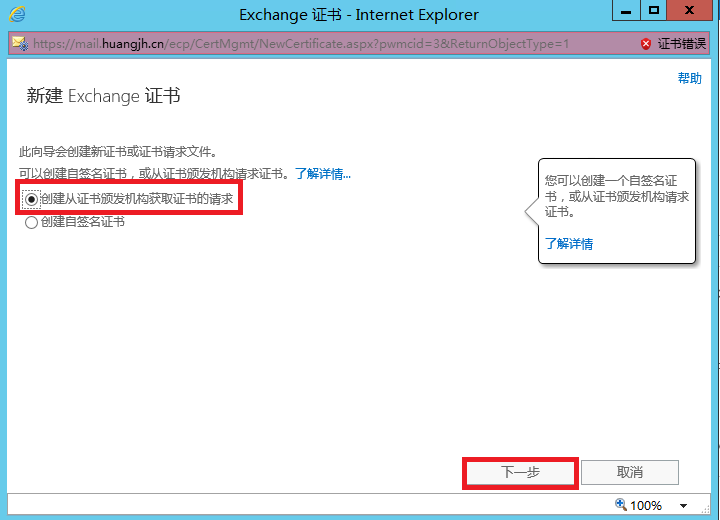Open the zoom level dropdown arrow

(683, 506)
